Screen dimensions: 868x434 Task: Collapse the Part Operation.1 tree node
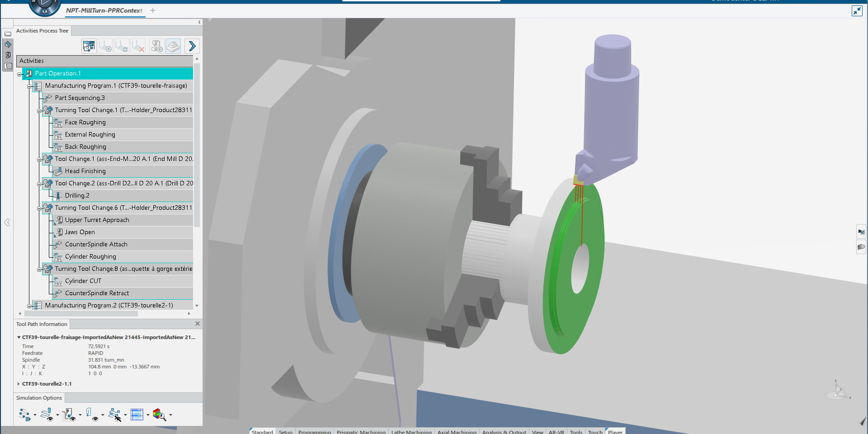point(19,74)
